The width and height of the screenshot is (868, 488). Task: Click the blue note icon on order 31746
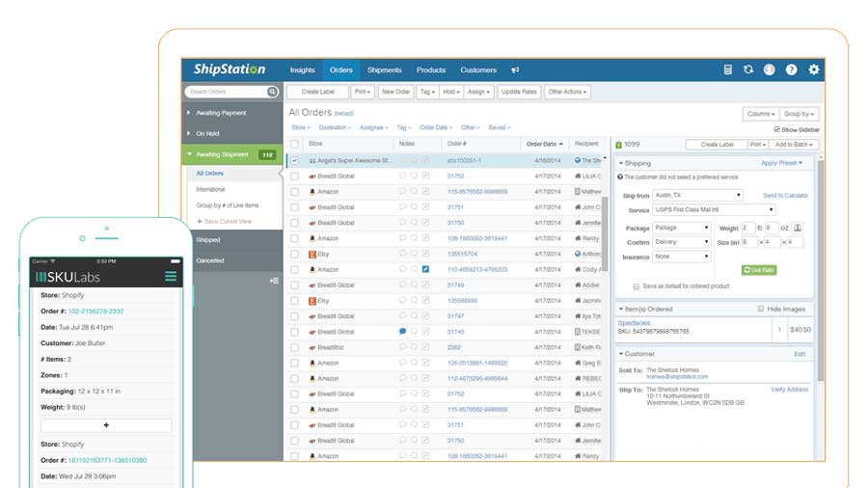402,332
